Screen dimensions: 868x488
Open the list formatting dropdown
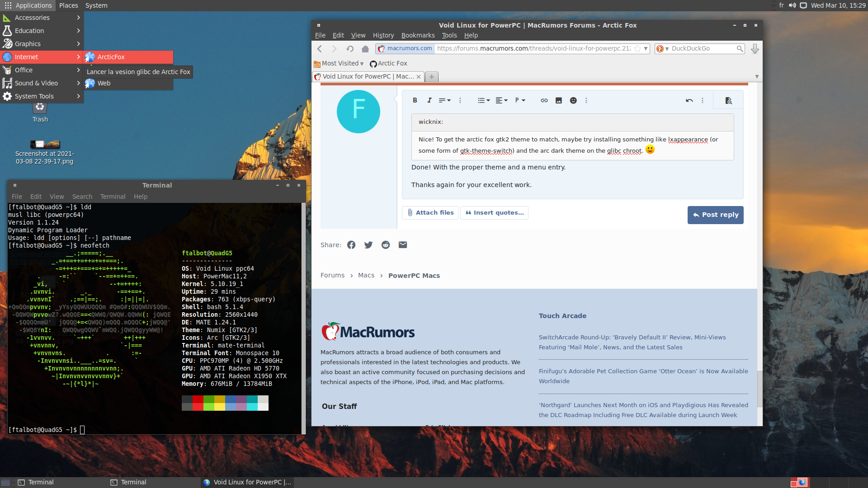(483, 100)
